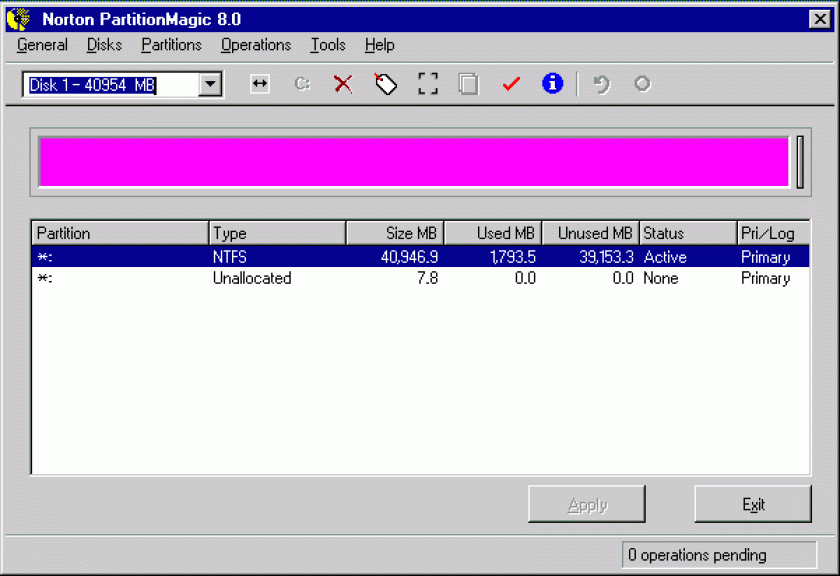Click the red checkmark Check partition icon
Viewport: 840px width, 576px height.
[x=511, y=84]
